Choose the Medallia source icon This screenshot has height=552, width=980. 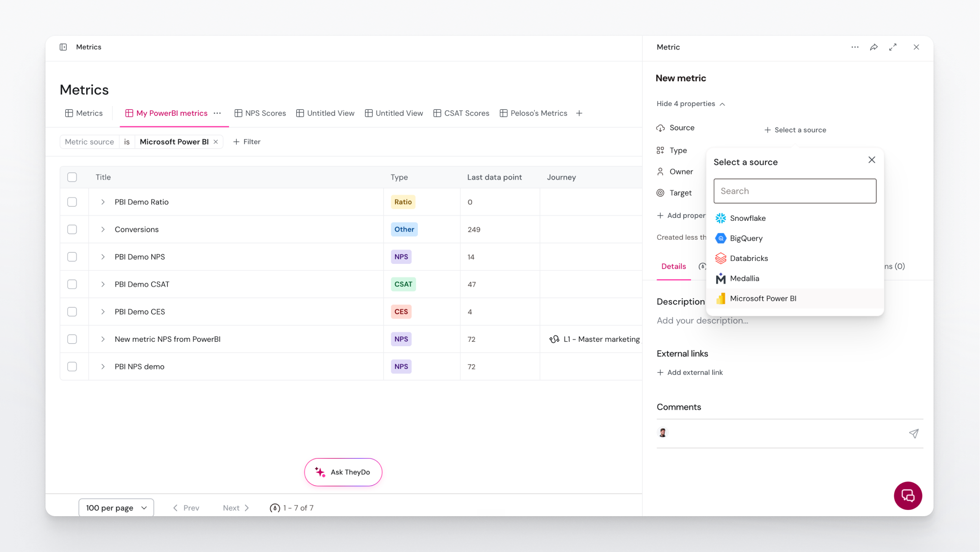(x=720, y=278)
